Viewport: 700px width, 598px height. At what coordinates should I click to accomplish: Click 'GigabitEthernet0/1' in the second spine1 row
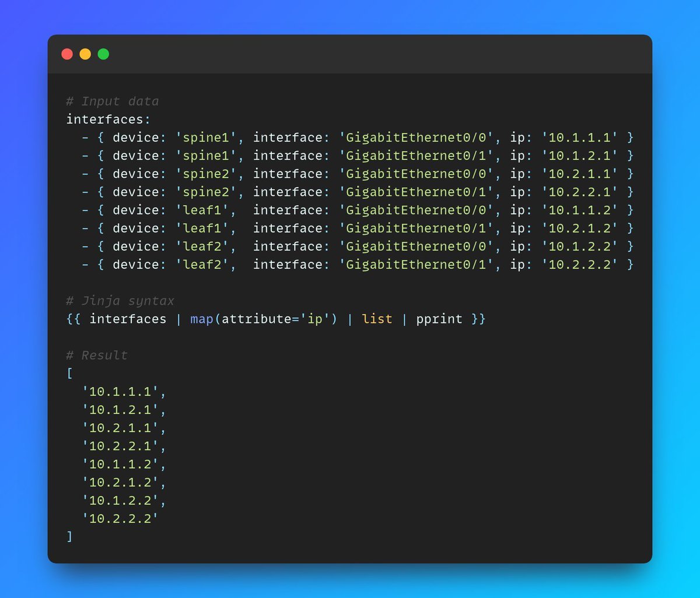pyautogui.click(x=416, y=156)
